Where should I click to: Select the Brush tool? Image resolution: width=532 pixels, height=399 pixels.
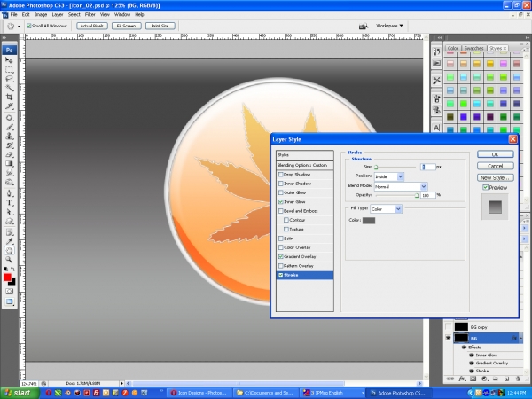click(x=9, y=127)
